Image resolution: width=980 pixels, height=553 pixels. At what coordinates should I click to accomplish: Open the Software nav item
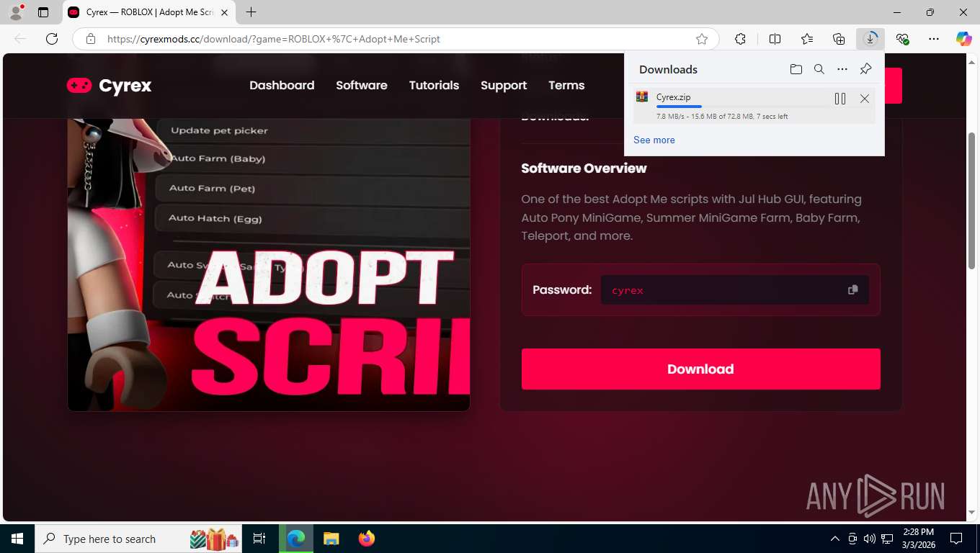tap(362, 85)
